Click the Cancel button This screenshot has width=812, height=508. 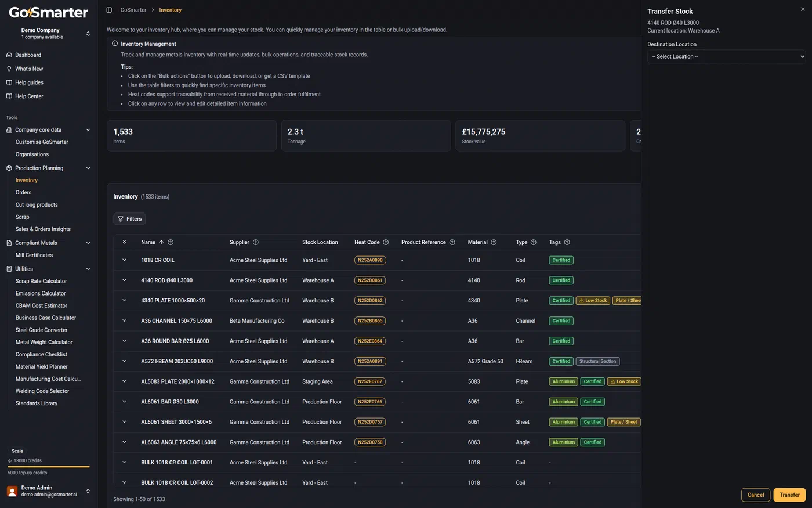click(x=756, y=495)
